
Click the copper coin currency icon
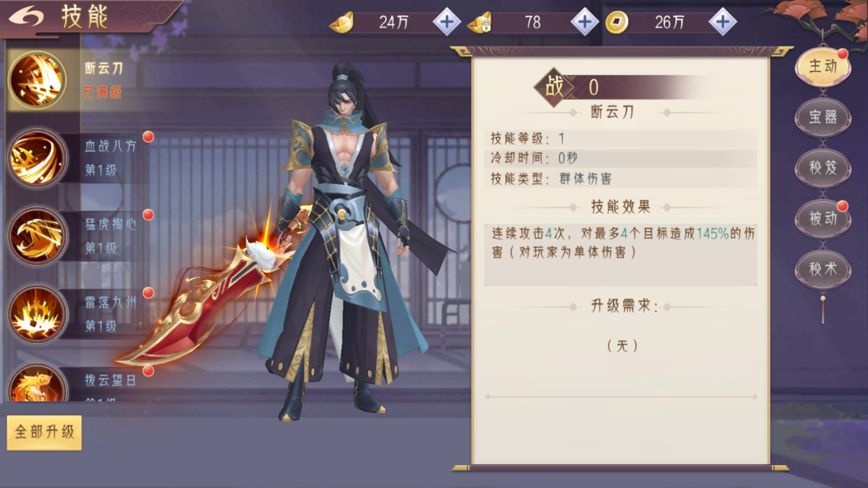pos(617,23)
